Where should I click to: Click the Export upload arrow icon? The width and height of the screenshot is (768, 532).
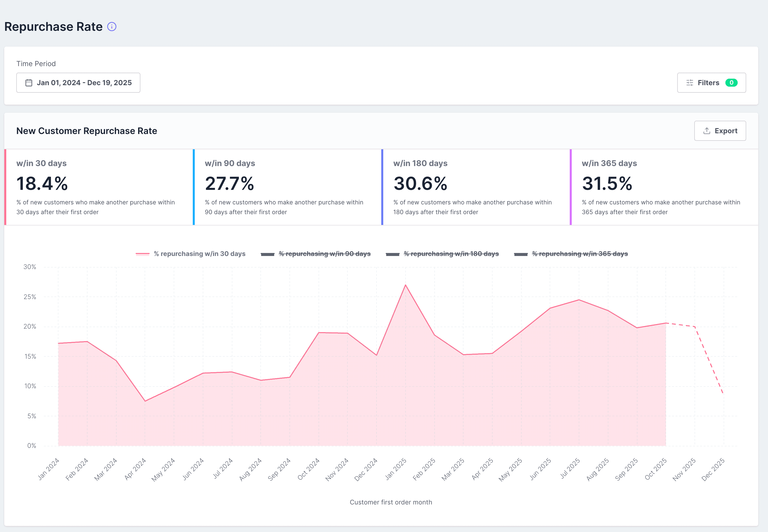point(707,131)
